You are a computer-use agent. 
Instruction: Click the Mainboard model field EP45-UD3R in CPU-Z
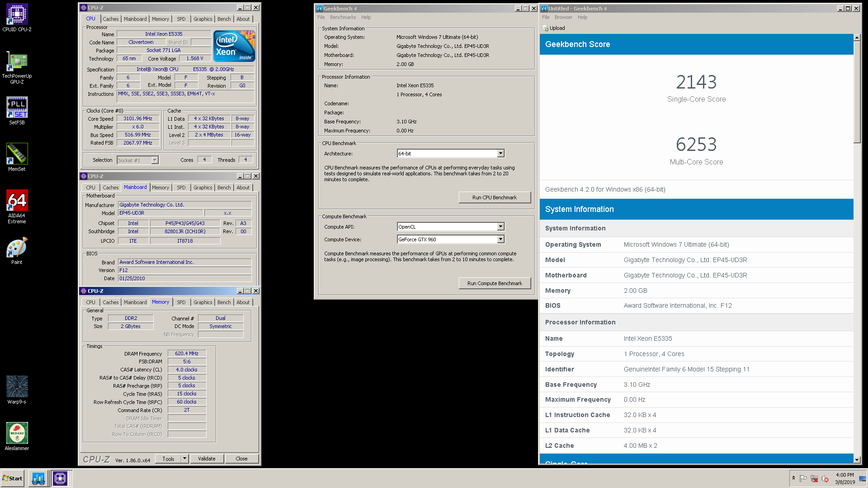160,213
